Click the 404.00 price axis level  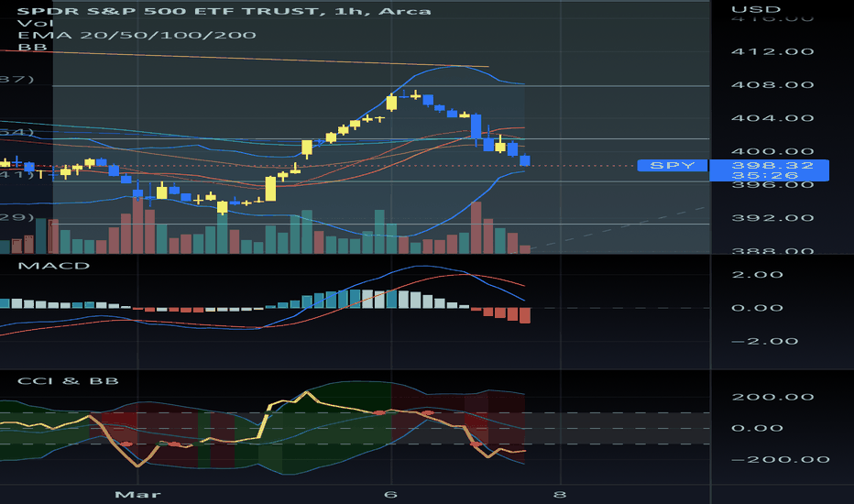coord(772,118)
